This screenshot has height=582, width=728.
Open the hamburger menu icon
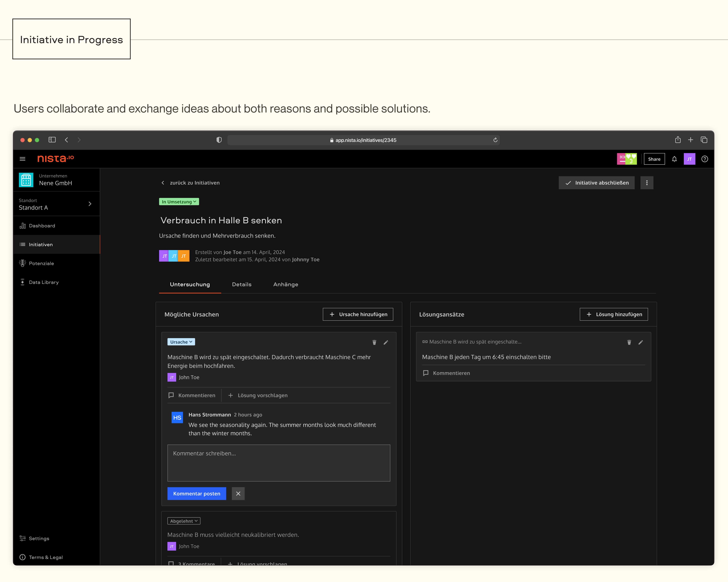pyautogui.click(x=22, y=159)
